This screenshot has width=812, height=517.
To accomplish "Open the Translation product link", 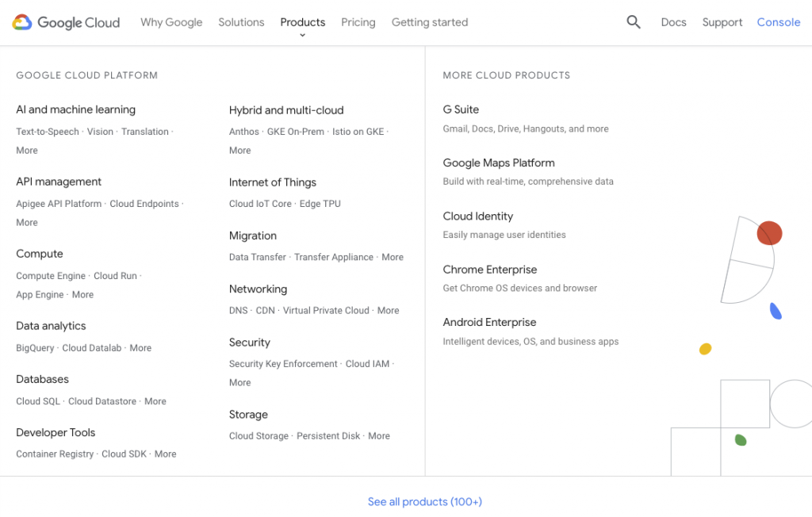I will point(145,132).
